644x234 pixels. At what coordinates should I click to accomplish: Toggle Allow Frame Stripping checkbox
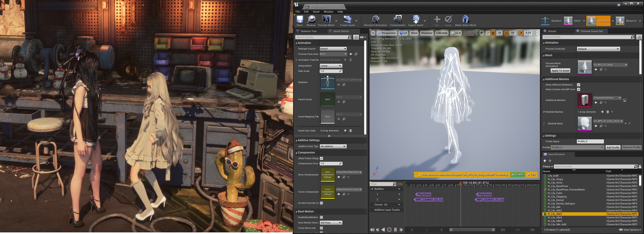click(321, 158)
